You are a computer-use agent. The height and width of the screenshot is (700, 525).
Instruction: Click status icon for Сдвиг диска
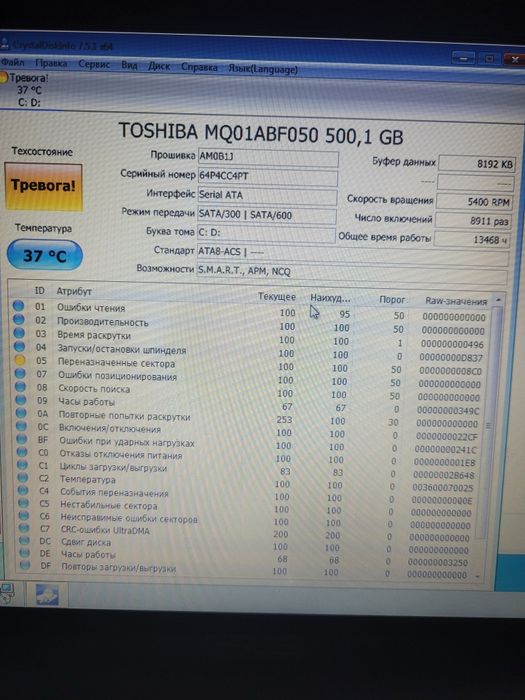pos(25,540)
